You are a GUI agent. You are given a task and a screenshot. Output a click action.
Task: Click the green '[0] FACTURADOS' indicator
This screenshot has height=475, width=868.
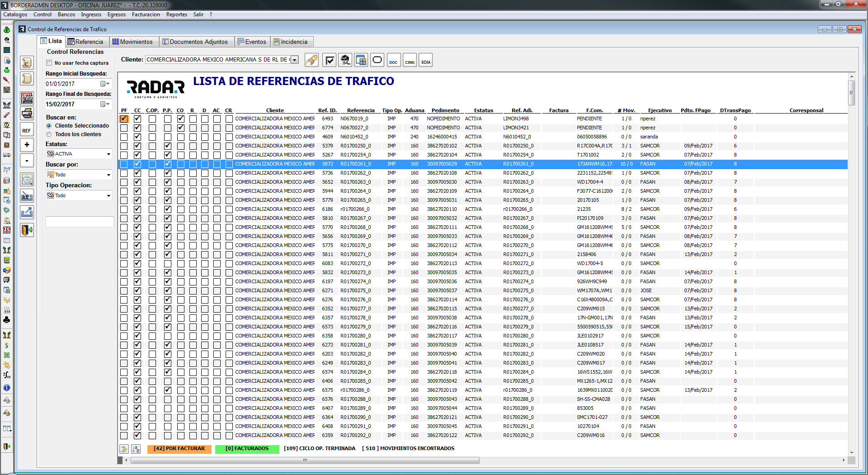(247, 449)
